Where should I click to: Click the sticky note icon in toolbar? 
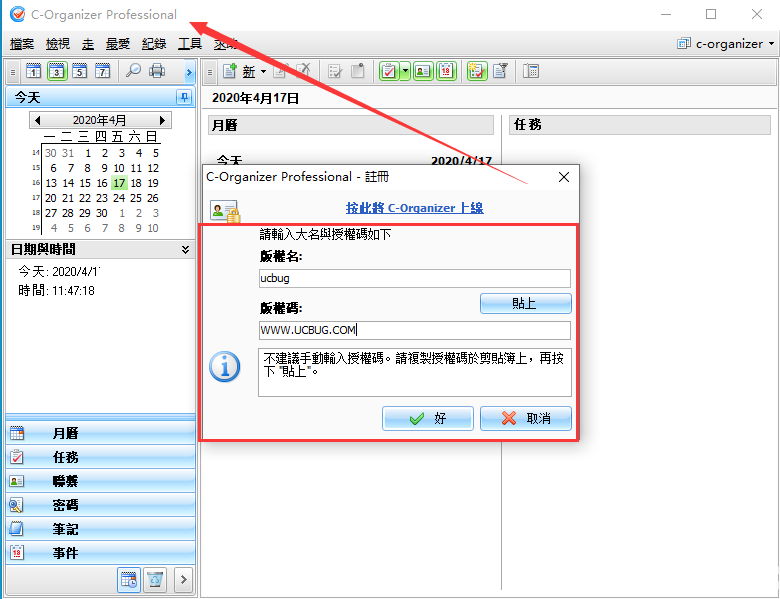[x=358, y=71]
